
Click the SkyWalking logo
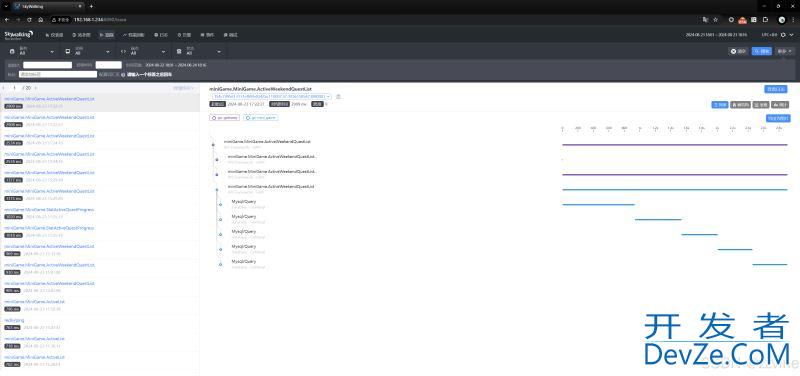coord(19,34)
